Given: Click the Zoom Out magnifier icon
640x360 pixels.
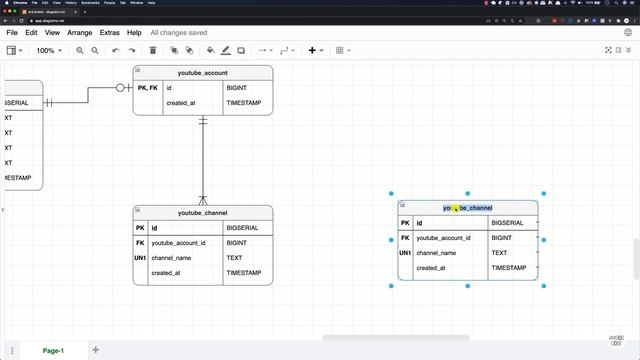Looking at the screenshot, I should [95, 51].
